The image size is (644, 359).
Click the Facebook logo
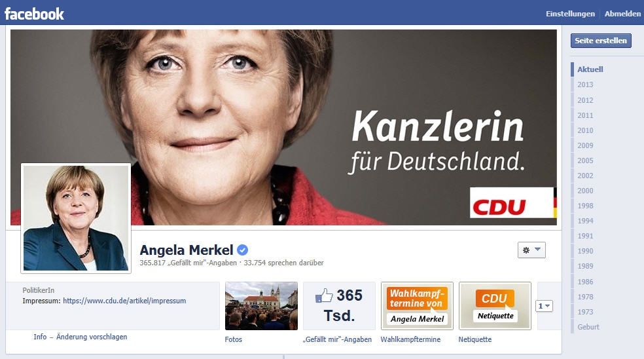34,14
